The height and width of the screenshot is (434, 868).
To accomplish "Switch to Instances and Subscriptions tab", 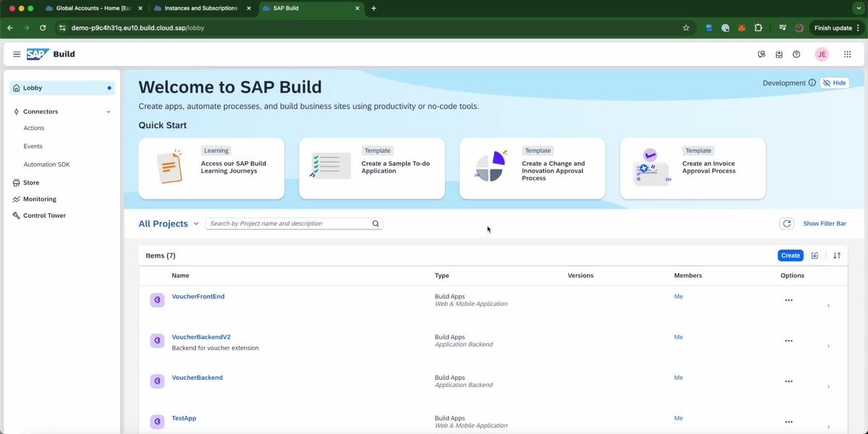I will click(x=203, y=9).
